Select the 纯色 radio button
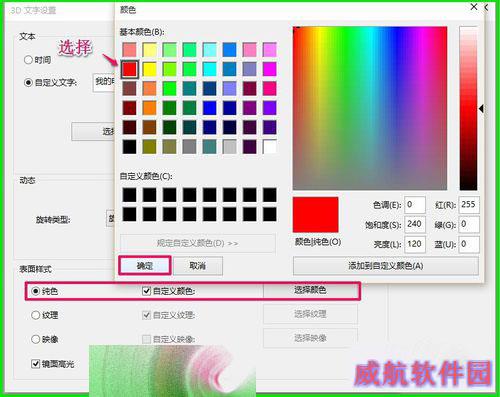500x397 pixels. pos(35,291)
